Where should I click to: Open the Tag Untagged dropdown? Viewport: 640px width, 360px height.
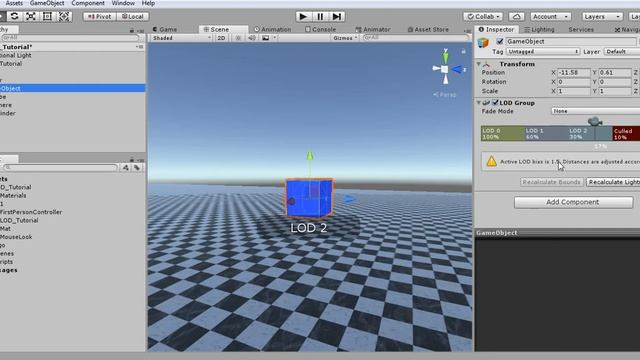[x=543, y=51]
